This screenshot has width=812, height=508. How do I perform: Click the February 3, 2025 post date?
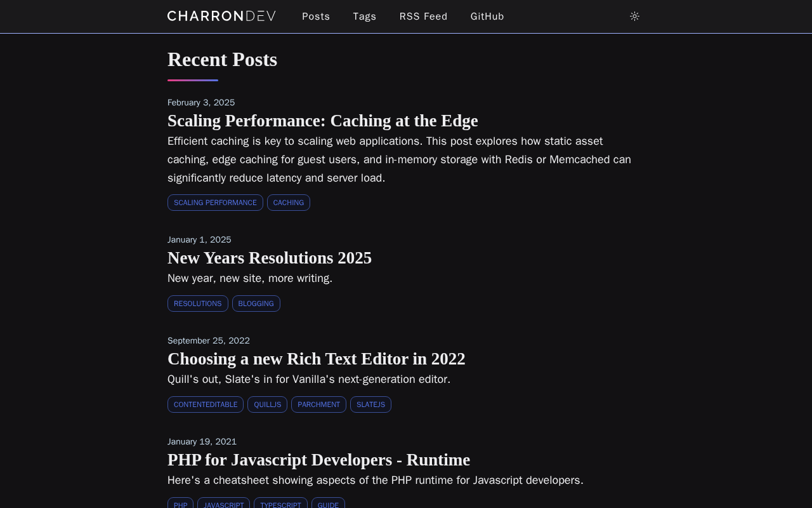pyautogui.click(x=201, y=102)
